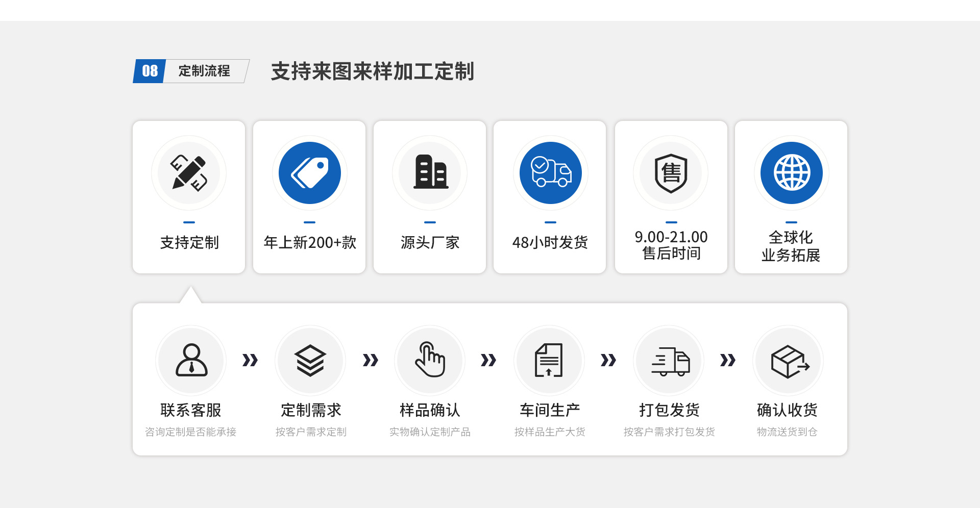Viewport: 980px width, 508px height.
Task: Click the 源头厂家 label
Action: click(x=430, y=242)
